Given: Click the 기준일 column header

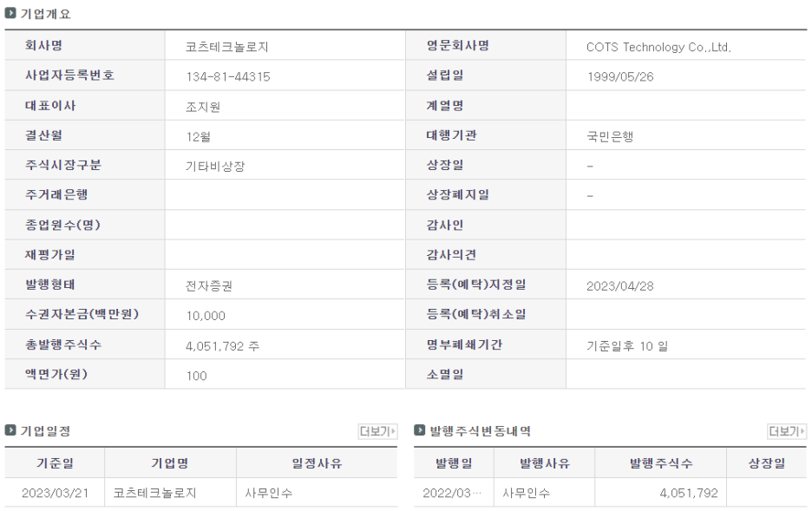Looking at the screenshot, I should [55, 463].
